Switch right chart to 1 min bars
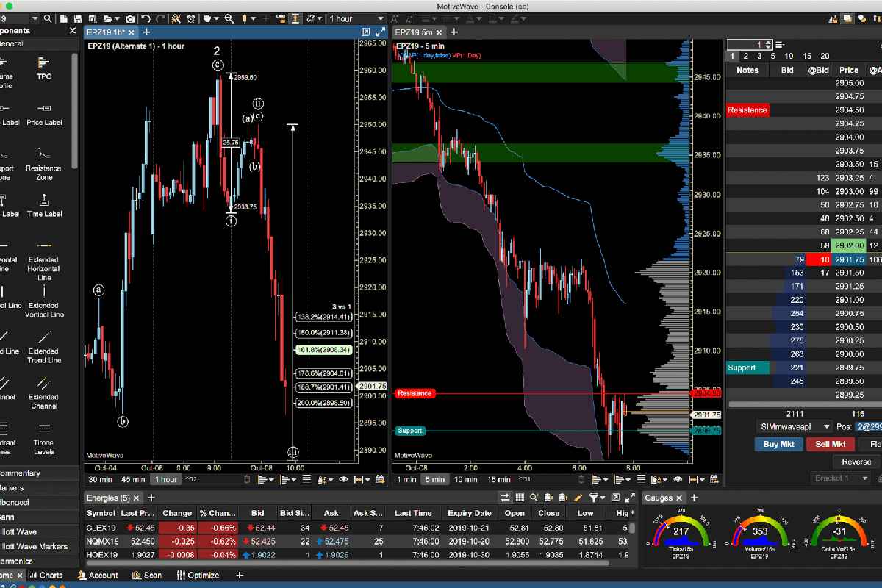This screenshot has height=588, width=882. click(406, 479)
